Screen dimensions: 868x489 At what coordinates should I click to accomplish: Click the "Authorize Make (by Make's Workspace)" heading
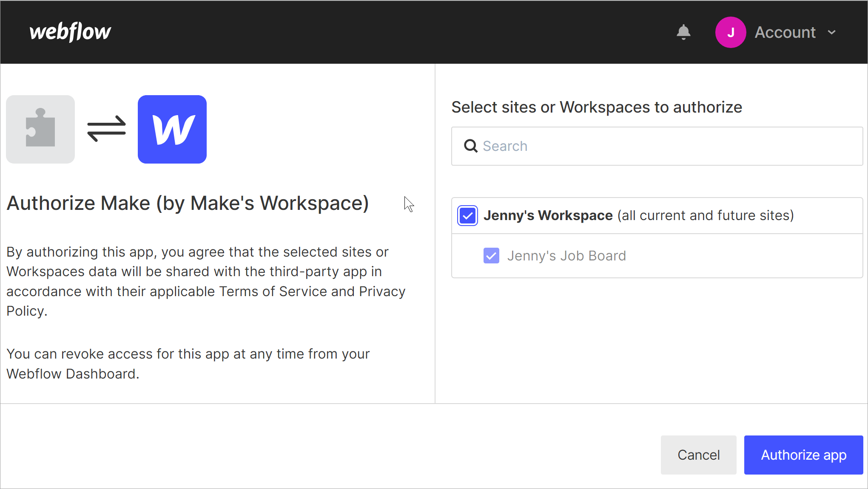(x=188, y=203)
